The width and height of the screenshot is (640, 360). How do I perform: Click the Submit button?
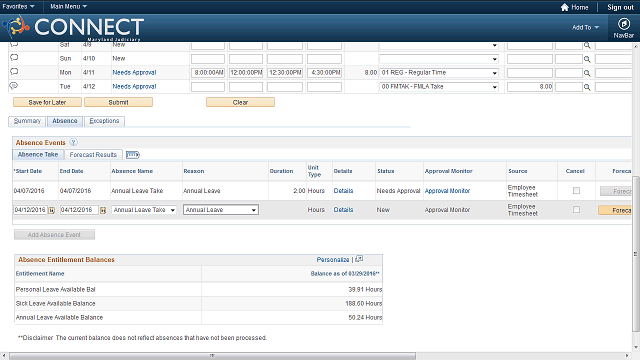click(x=118, y=102)
